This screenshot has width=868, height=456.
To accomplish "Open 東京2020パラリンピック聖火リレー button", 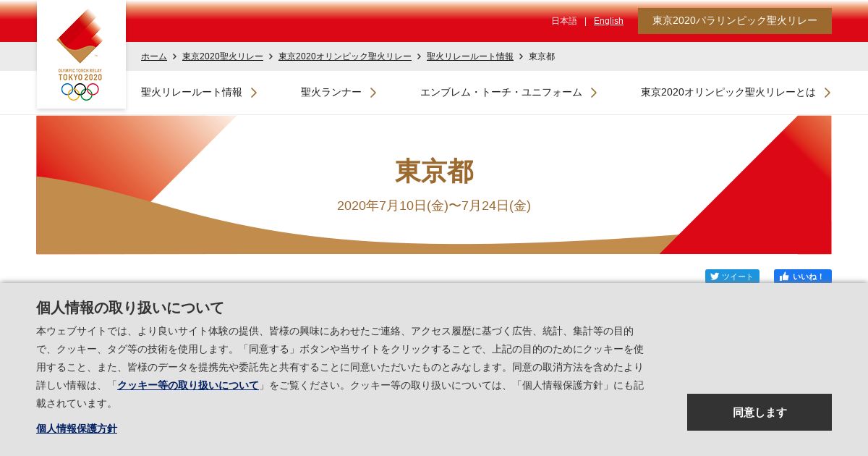I will 735,21.
